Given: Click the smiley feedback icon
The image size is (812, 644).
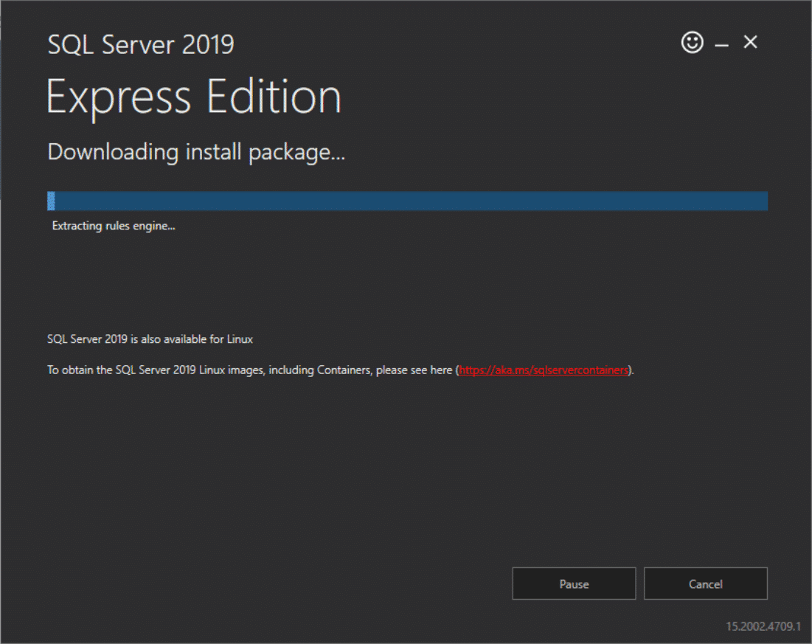Looking at the screenshot, I should pos(692,42).
